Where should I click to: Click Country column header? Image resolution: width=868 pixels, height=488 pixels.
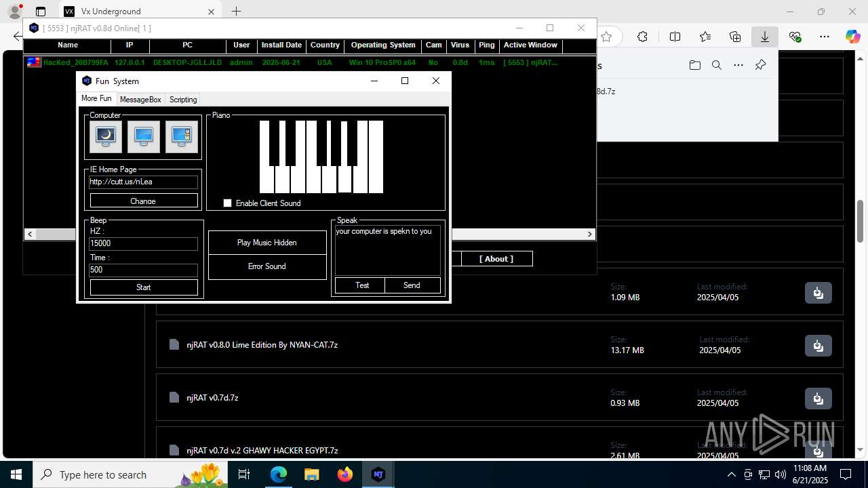pyautogui.click(x=325, y=45)
